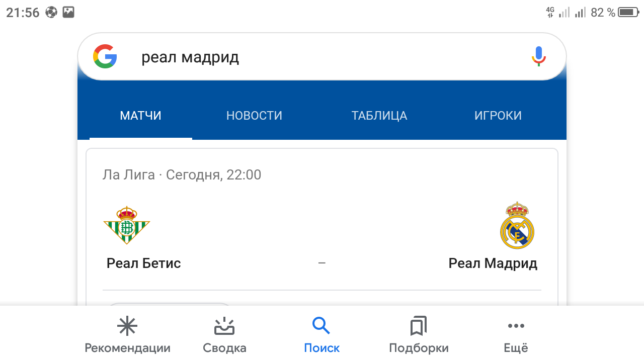Switch to the НОВОСТИ tab

254,116
